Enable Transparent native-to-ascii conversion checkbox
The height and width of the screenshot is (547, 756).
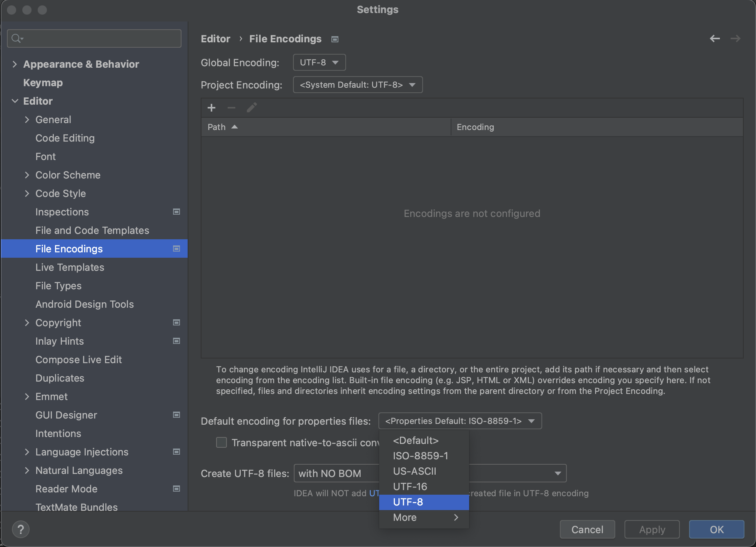[x=221, y=442]
